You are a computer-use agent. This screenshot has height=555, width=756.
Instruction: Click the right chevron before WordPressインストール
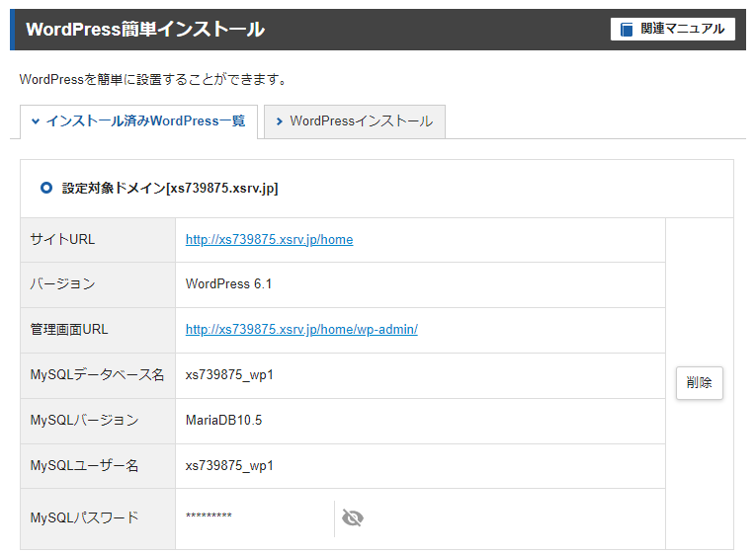[280, 121]
